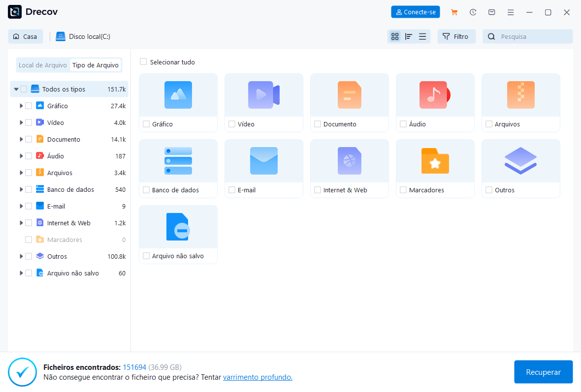
Task: Select the Marcadores row in sidebar
Action: tap(69, 240)
